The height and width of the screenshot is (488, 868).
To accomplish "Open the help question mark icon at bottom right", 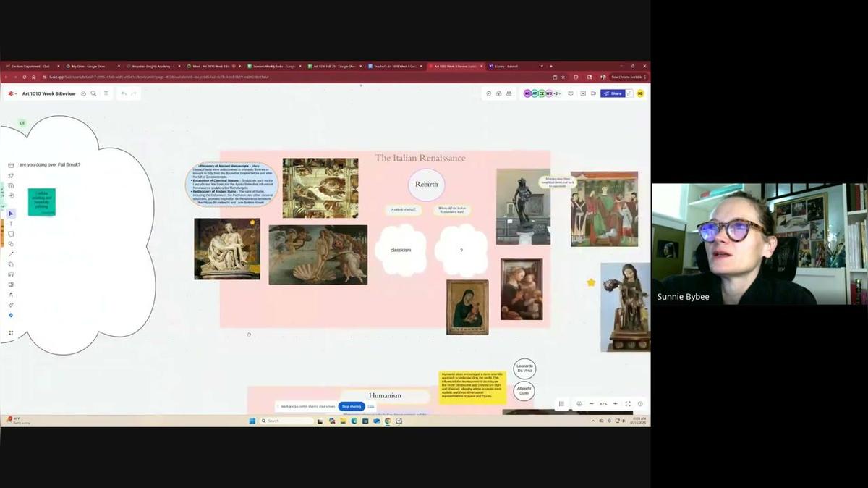I will click(639, 404).
